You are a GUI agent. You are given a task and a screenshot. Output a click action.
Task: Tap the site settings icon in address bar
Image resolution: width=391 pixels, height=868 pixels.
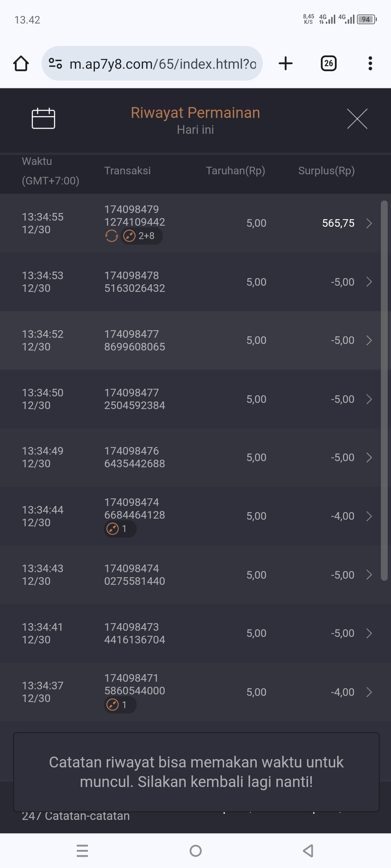[x=55, y=64]
